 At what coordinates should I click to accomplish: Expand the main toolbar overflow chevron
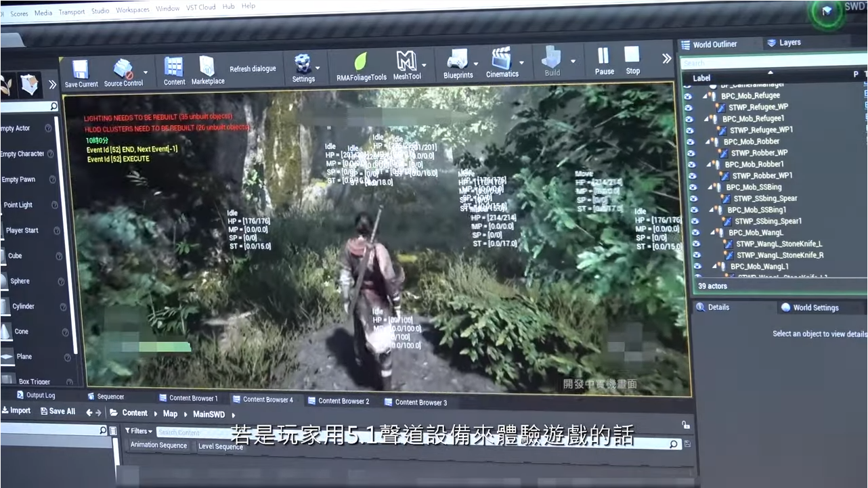666,58
